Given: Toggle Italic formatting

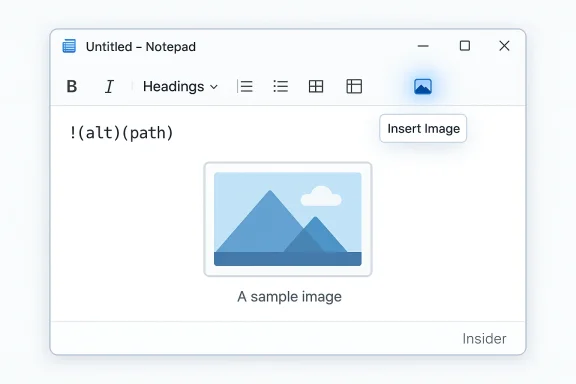Looking at the screenshot, I should (x=109, y=87).
